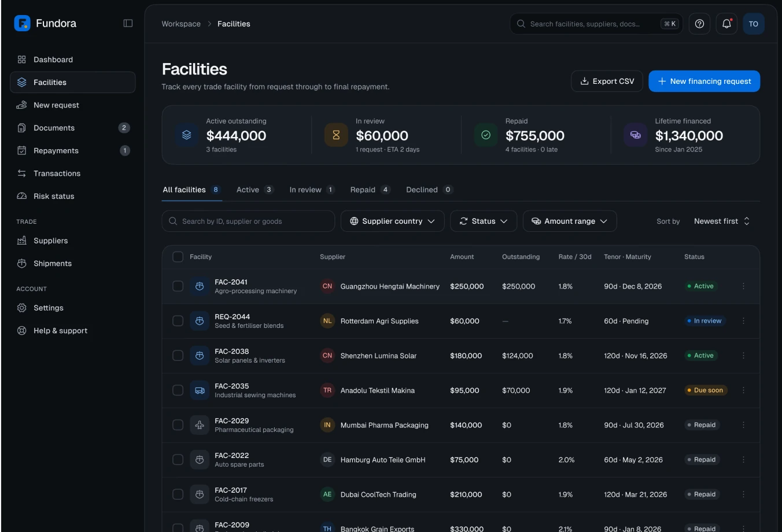Click the FAC-2029 airplane shipment icon
Image resolution: width=782 pixels, height=532 pixels.
[x=200, y=425]
